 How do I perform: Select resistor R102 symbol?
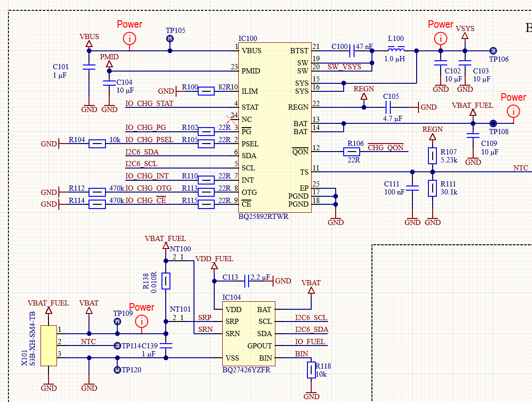[206, 131]
